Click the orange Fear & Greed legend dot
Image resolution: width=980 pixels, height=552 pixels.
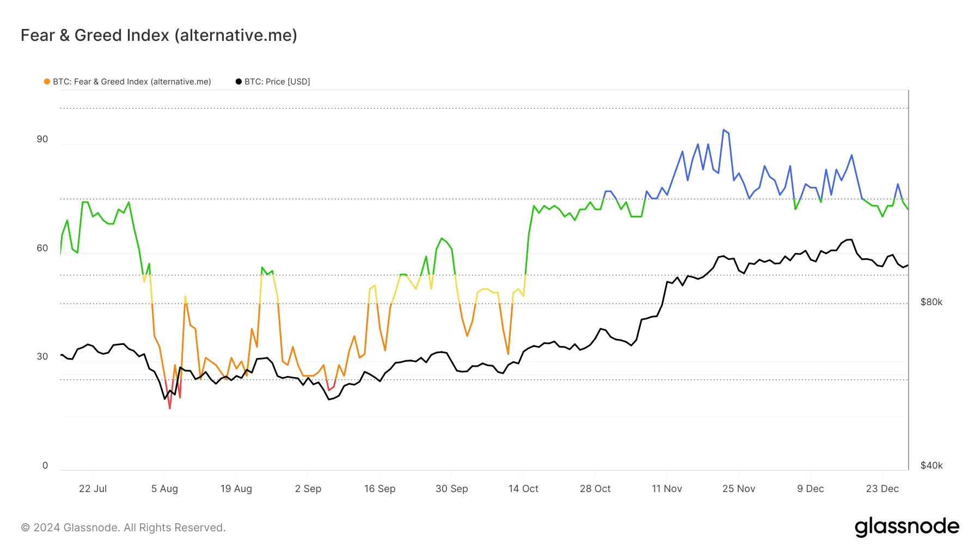click(x=47, y=82)
